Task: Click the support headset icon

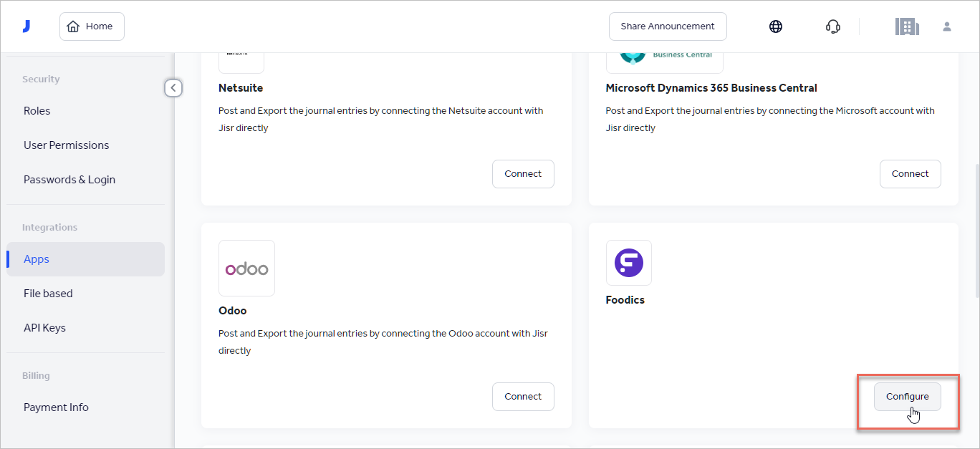Action: (832, 26)
